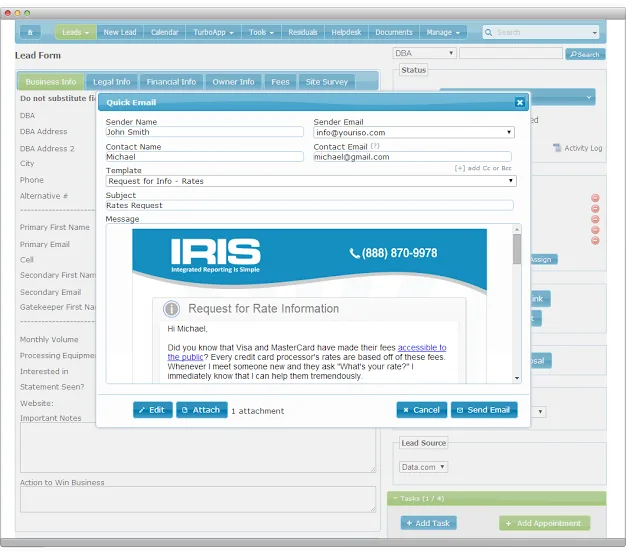Open the Helpdesk page

(x=346, y=32)
